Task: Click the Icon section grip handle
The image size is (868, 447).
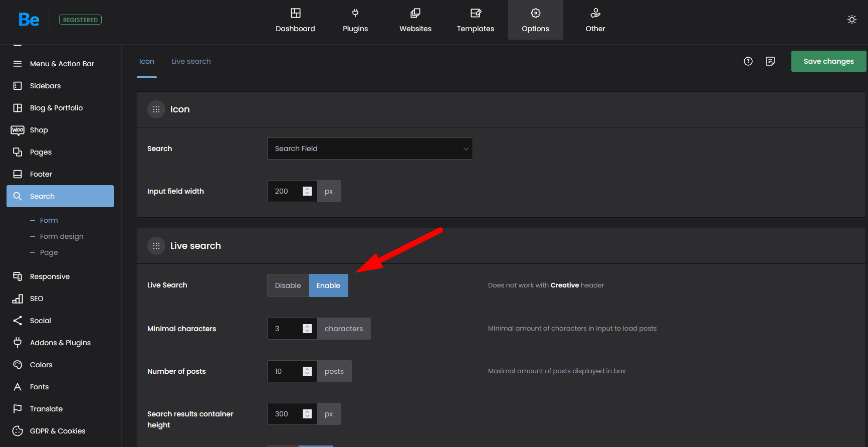Action: pyautogui.click(x=156, y=109)
